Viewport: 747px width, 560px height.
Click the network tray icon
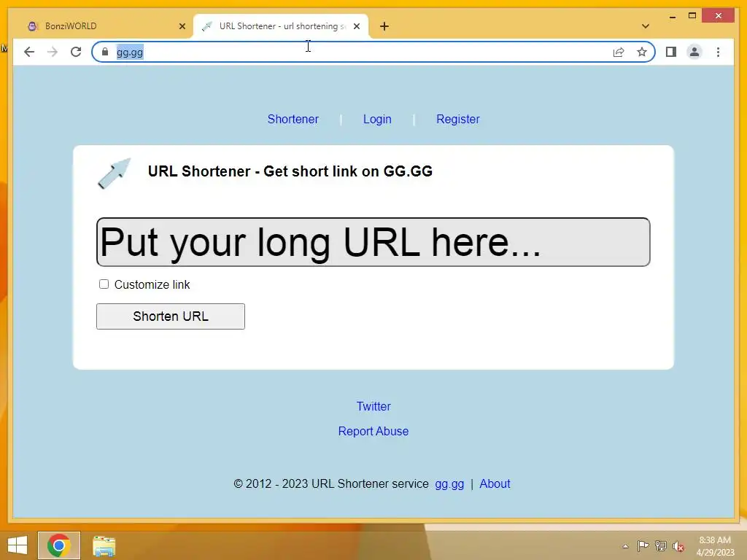(x=661, y=546)
